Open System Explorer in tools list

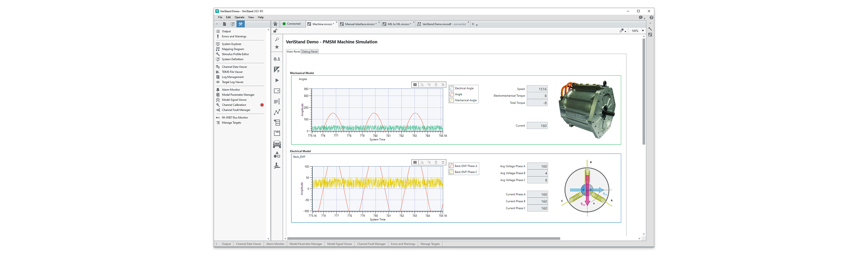coord(231,44)
